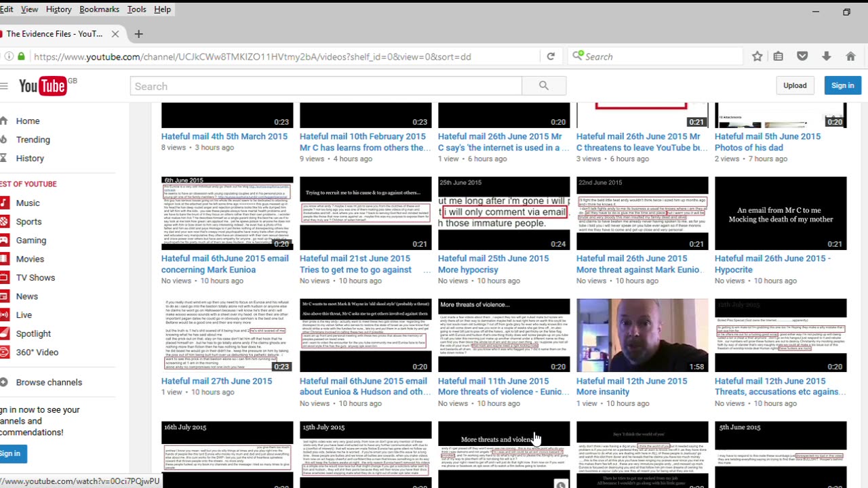Open Hateful mail 5th June Photos of his dad
This screenshot has width=868, height=488.
(768, 142)
